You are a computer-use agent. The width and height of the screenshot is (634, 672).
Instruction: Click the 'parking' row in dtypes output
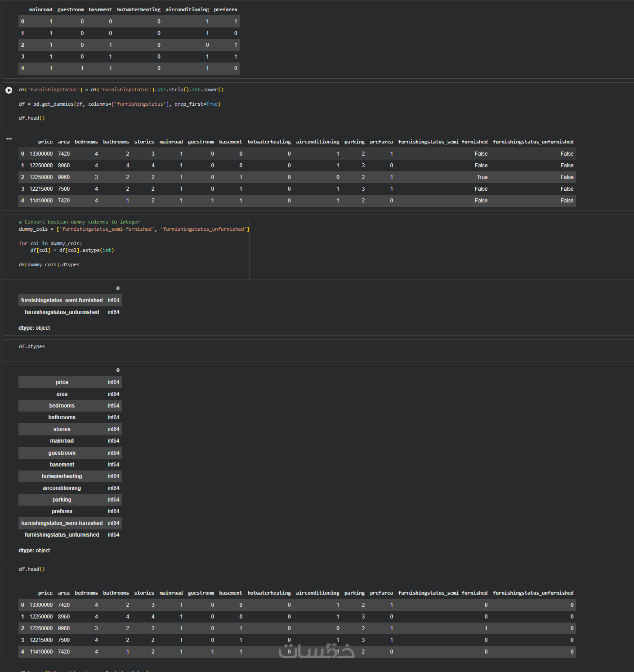62,500
